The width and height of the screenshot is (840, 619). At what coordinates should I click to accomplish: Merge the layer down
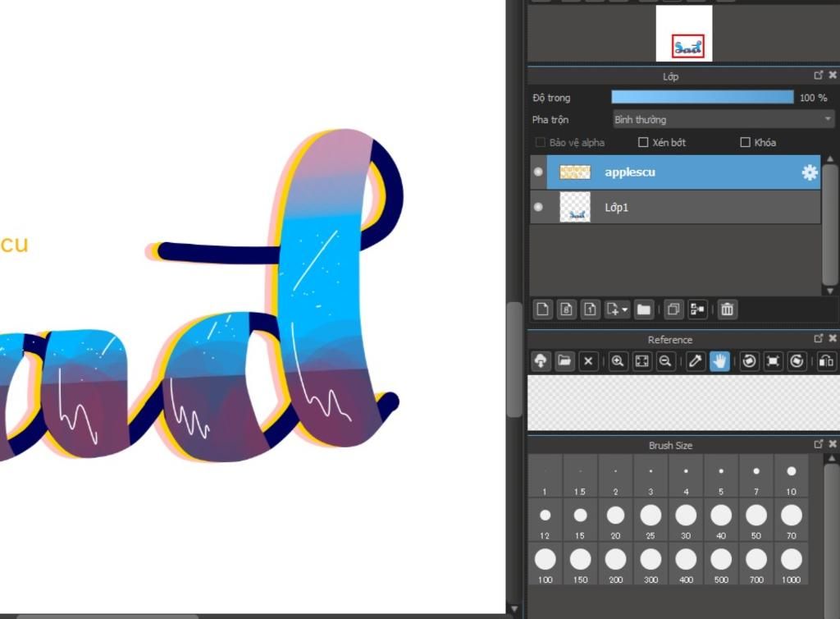(697, 309)
